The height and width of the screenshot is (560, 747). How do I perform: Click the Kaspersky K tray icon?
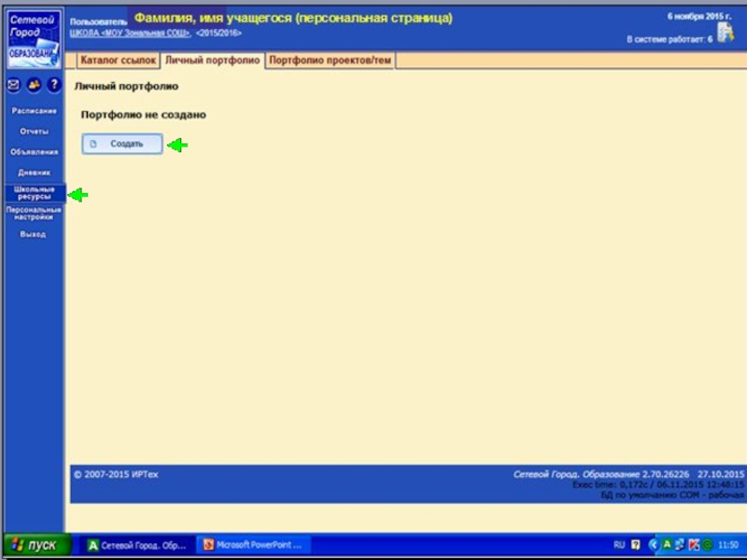click(x=694, y=545)
